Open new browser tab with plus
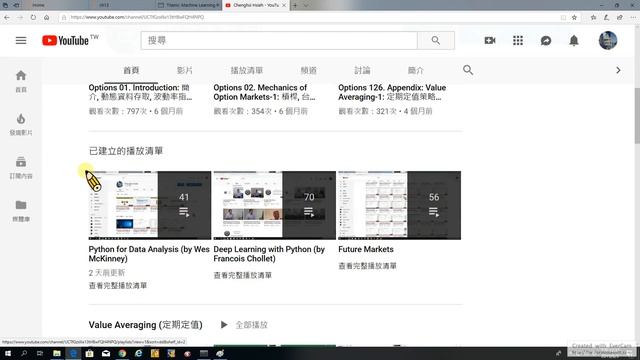640x360 pixels. tap(295, 5)
